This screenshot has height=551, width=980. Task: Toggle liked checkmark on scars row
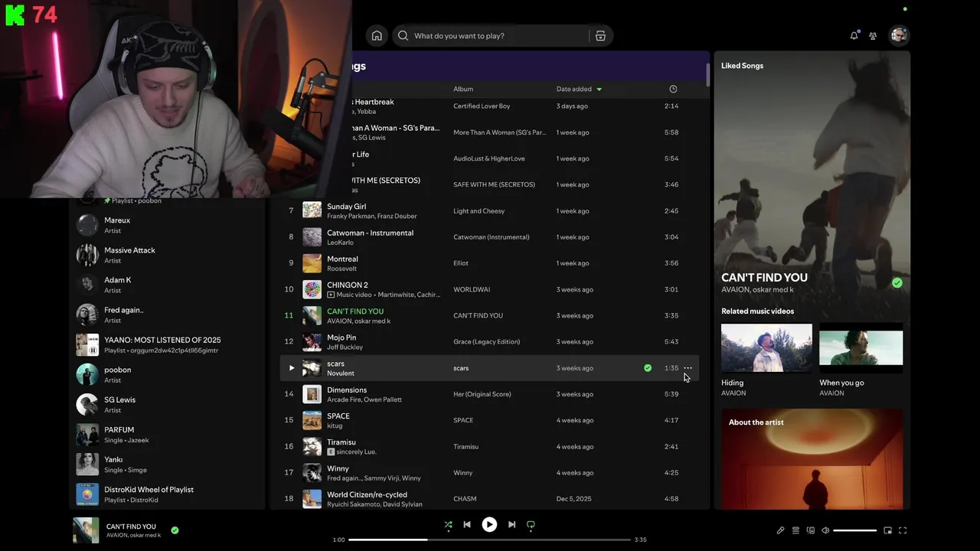click(x=648, y=368)
